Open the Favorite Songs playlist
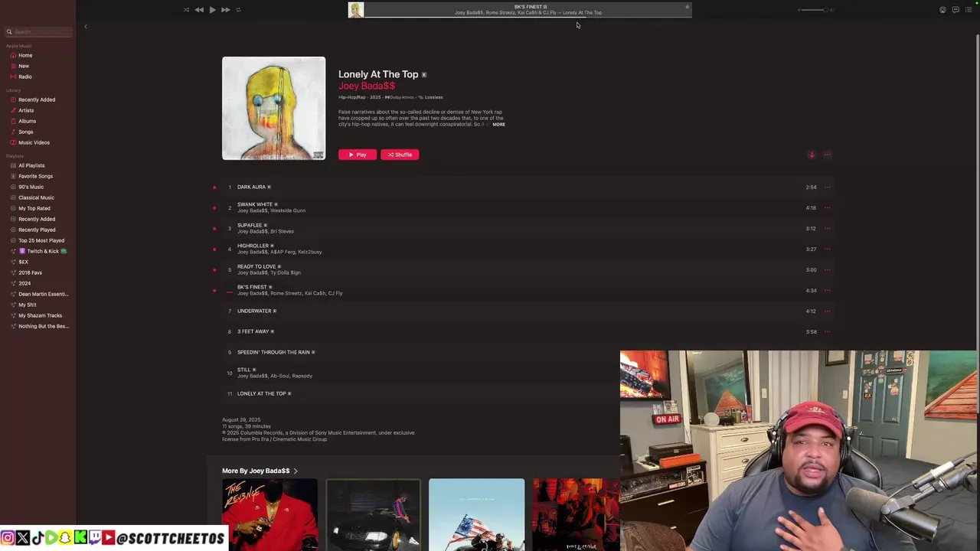Screen dimensions: 980x551 [x=35, y=176]
